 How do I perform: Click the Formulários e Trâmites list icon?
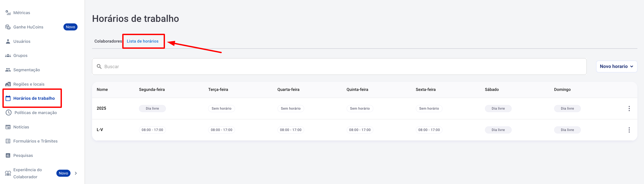[8, 141]
